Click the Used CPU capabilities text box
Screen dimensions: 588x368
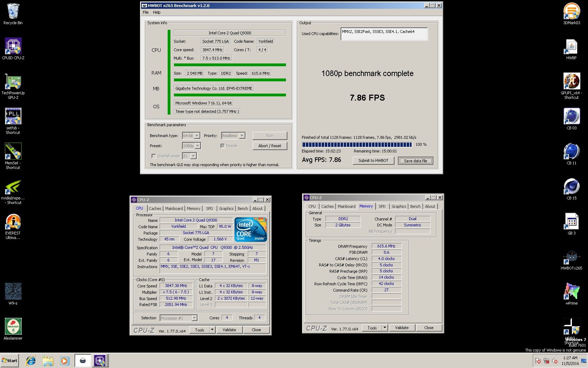384,34
